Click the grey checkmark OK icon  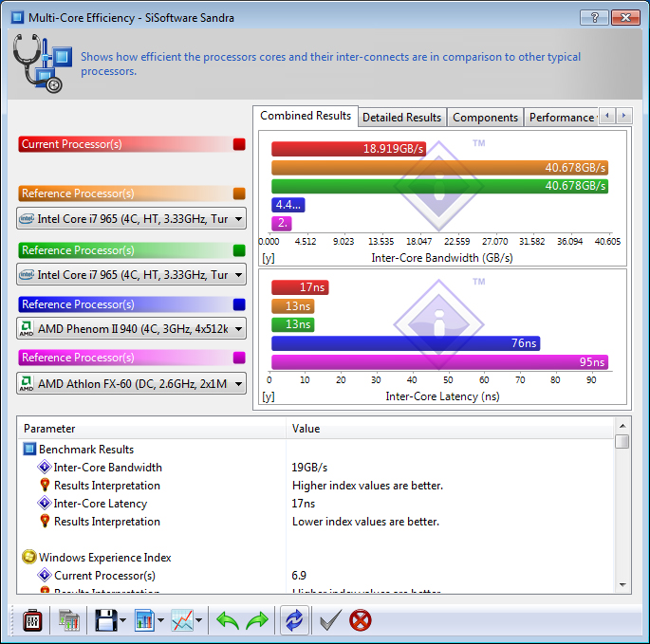pyautogui.click(x=330, y=620)
